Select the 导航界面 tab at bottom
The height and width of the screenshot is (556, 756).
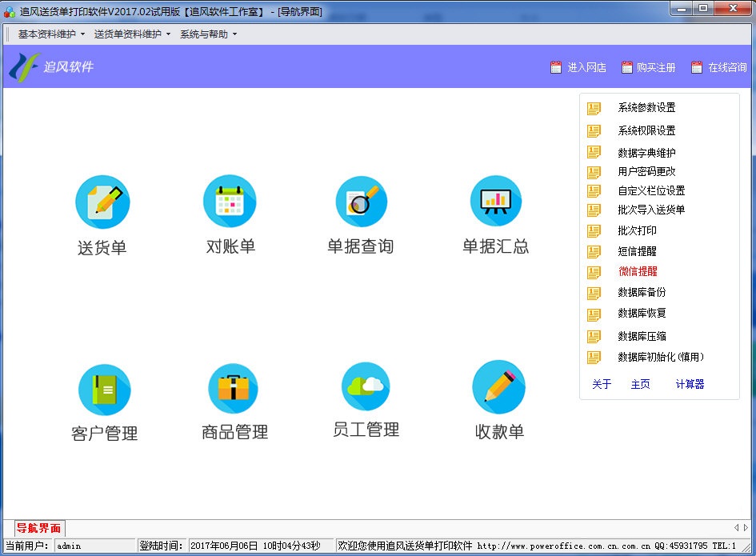(40, 528)
